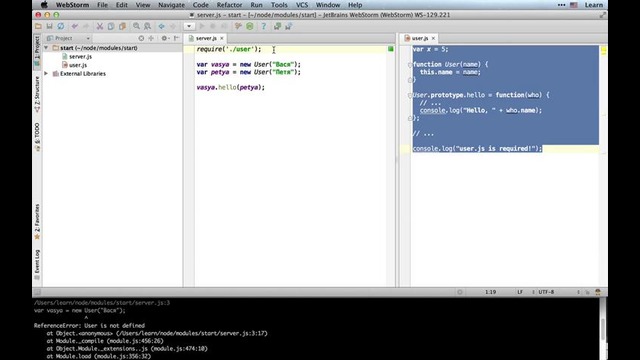Switch to the server.js editor tab
This screenshot has height=360, width=640.
tap(206, 38)
